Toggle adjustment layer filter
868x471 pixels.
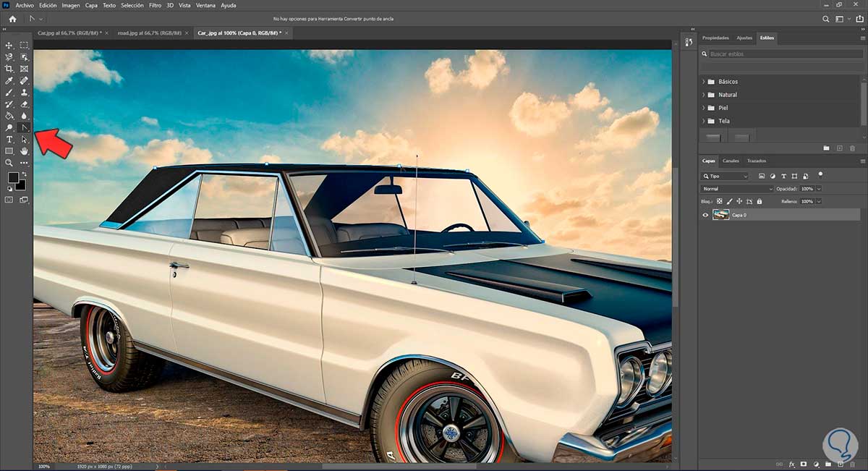[773, 176]
